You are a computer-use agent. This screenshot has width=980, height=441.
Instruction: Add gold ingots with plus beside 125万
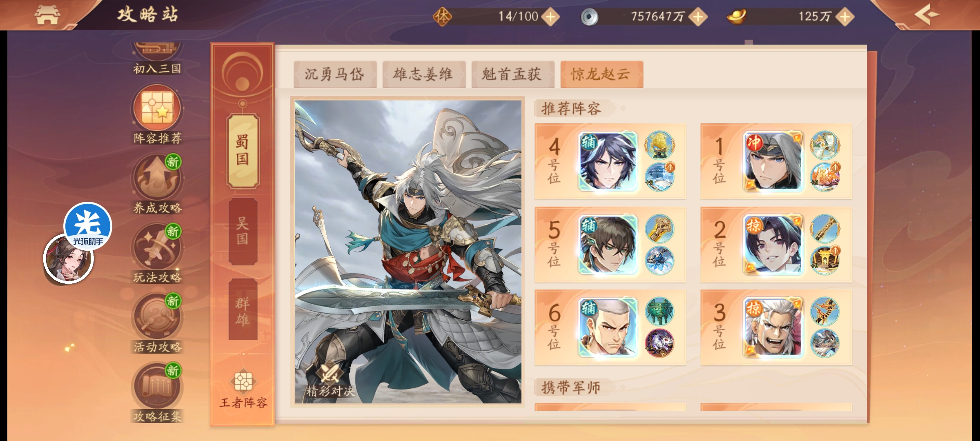pos(845,17)
